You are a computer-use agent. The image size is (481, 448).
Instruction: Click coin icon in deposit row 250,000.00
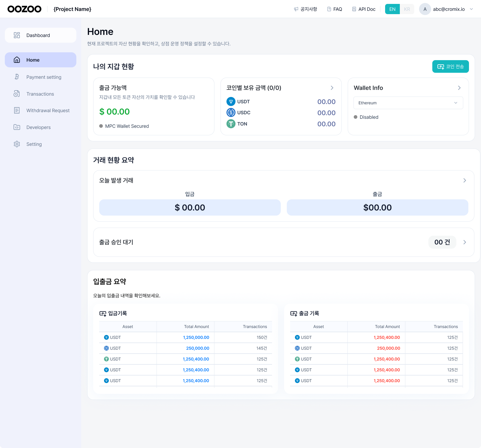pos(106,348)
